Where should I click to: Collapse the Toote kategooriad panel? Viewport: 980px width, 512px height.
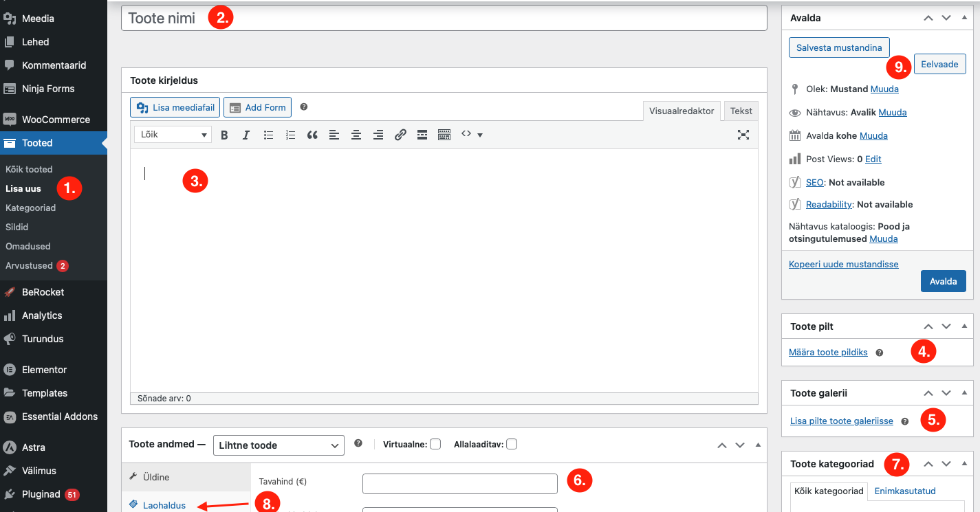tap(964, 463)
